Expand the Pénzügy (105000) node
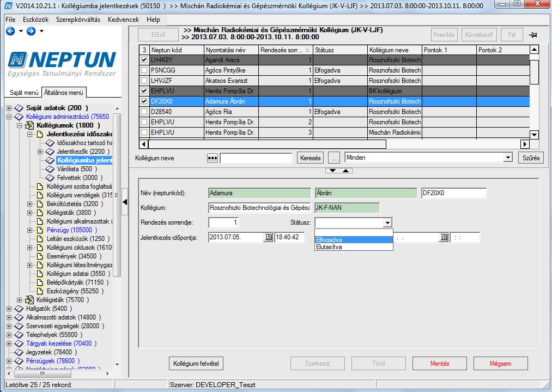 point(30,230)
